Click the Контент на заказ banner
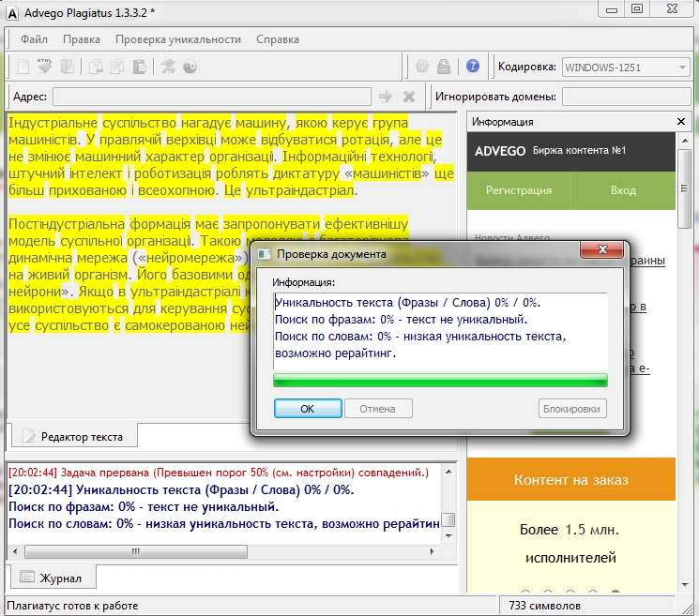699x616 pixels. click(571, 479)
